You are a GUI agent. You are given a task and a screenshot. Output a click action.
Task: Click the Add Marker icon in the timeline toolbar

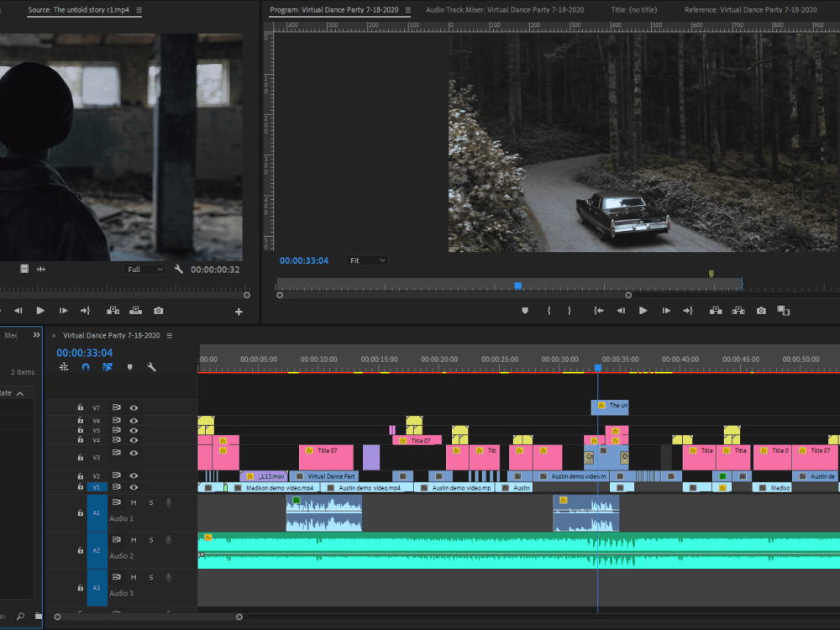pos(130,367)
